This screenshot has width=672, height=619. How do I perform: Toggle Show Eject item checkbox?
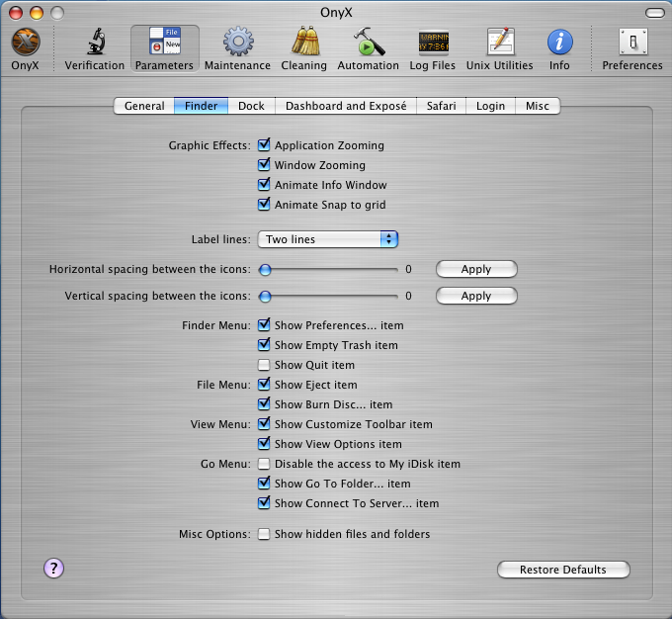(264, 385)
